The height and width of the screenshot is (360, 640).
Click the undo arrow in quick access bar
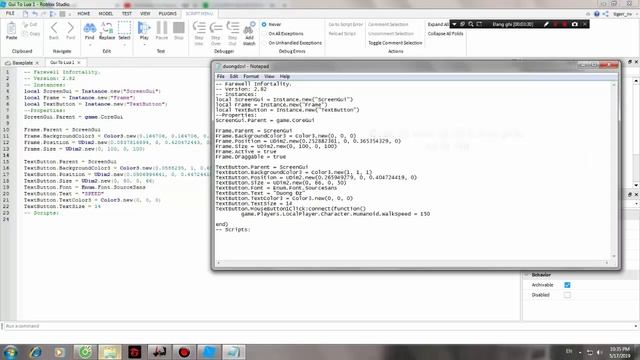[35, 14]
